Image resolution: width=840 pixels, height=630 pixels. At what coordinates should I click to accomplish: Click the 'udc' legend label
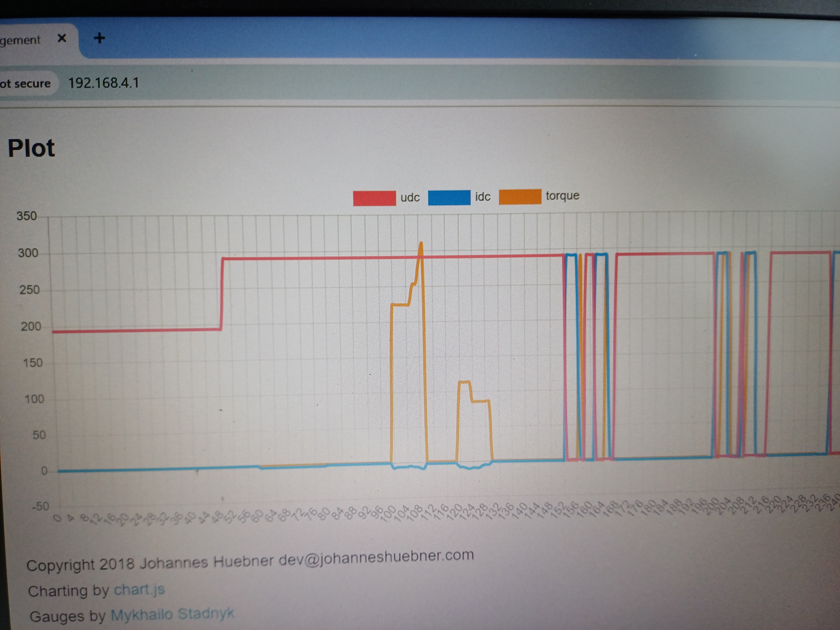[x=410, y=197]
